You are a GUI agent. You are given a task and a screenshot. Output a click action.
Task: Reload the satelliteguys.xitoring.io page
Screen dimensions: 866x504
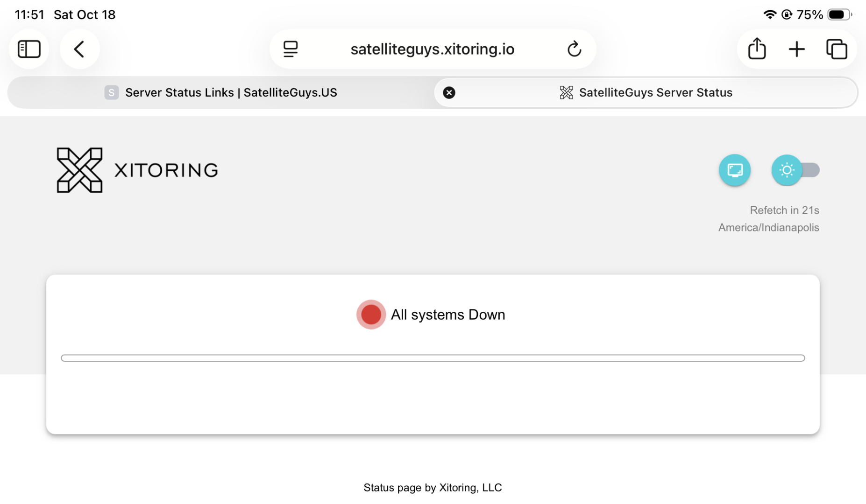[x=574, y=49]
